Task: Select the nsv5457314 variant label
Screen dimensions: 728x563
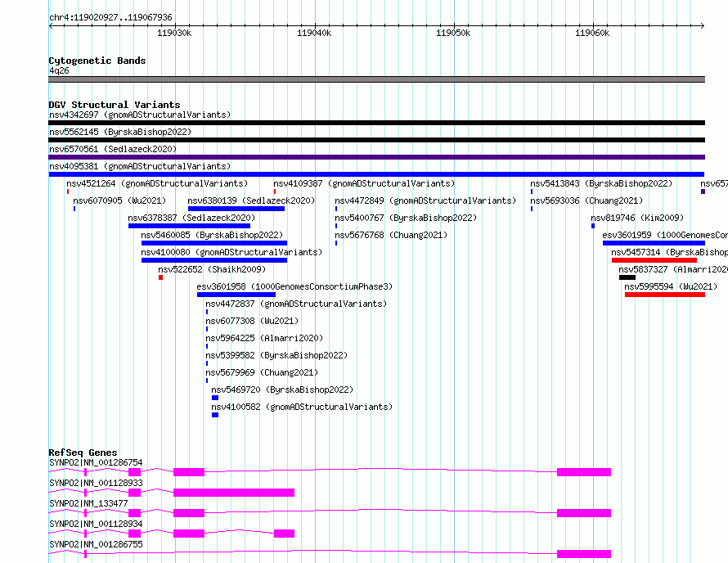Action: click(x=669, y=252)
